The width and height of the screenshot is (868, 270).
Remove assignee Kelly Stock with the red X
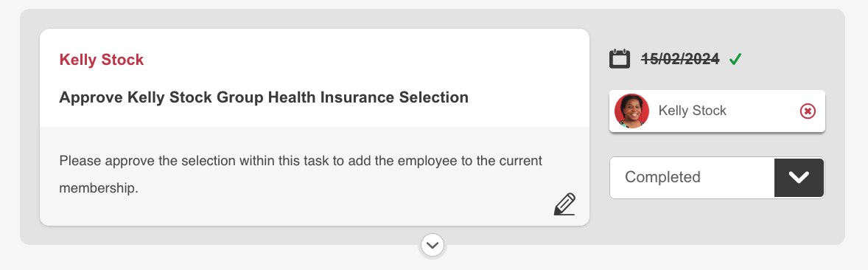[808, 111]
